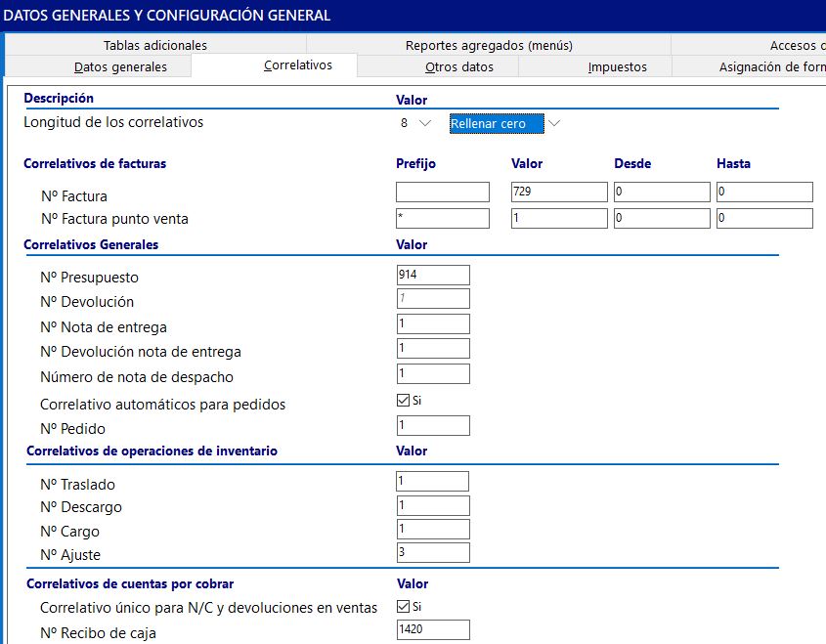Click the Nº Factura Desde field

[662, 192]
